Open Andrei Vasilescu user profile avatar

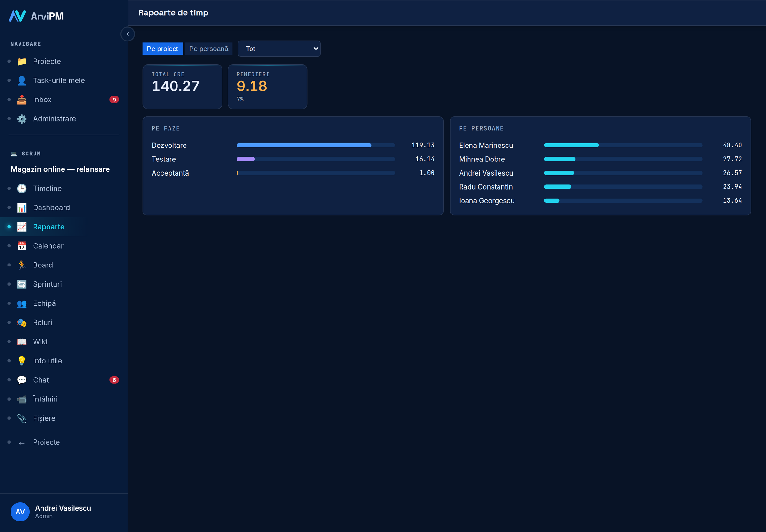(20, 512)
